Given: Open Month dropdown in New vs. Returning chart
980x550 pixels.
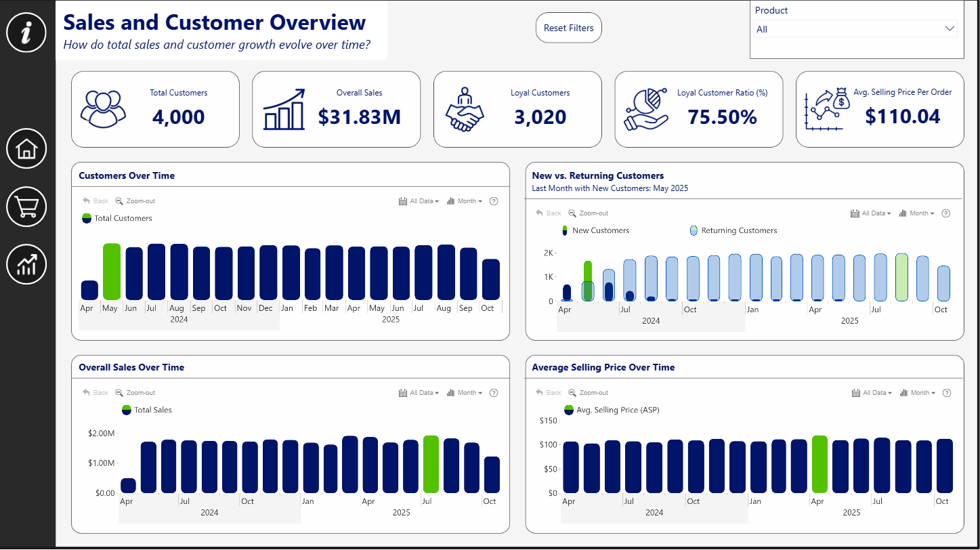Looking at the screenshot, I should coord(916,213).
